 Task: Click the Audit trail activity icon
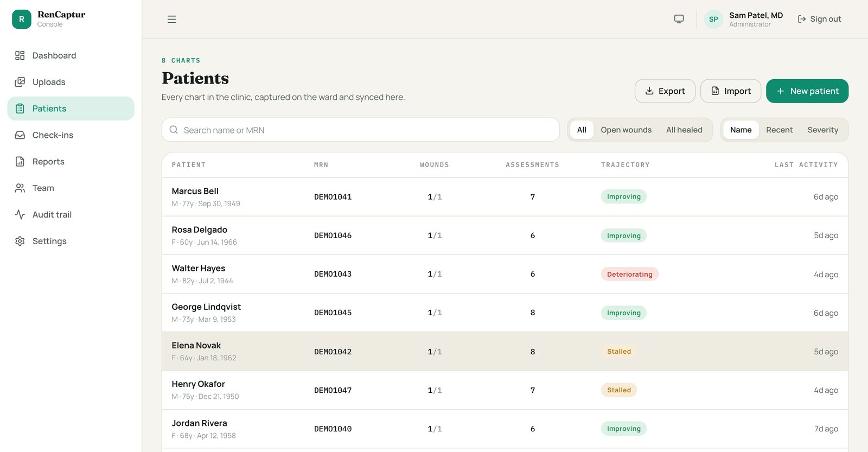point(20,215)
